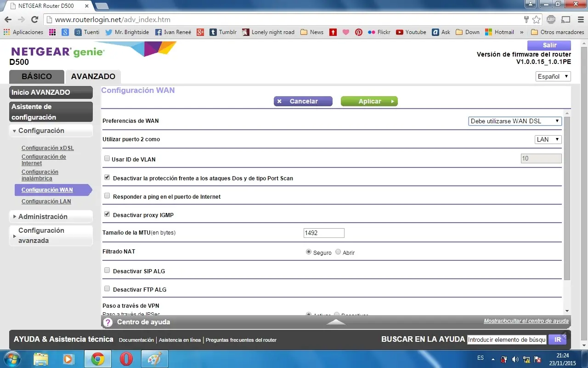The width and height of the screenshot is (588, 368).
Task: Check Desactivar FTP ALG
Action: point(107,288)
